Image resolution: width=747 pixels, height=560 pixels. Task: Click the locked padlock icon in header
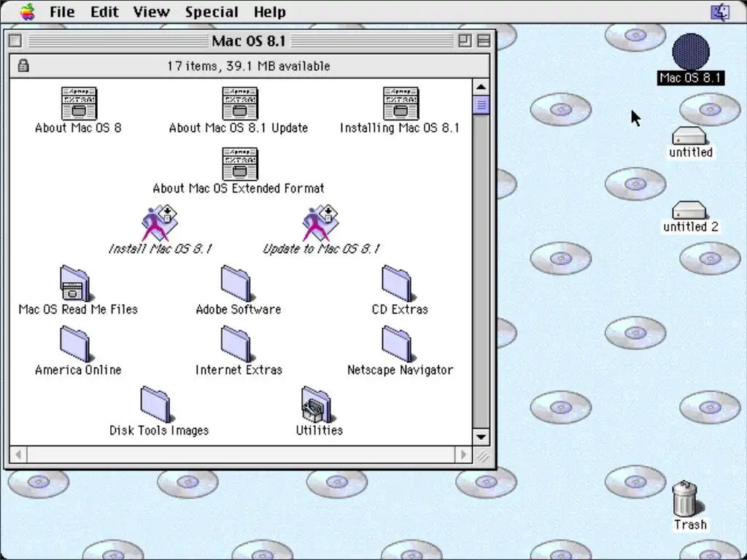(x=23, y=66)
